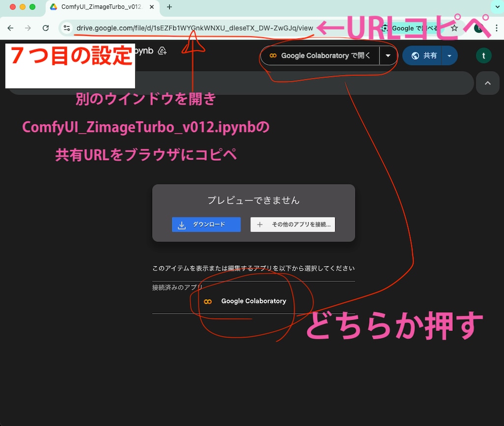Open the Google Colaboratory infinity icon
Viewport: 504px width, 426px height.
point(273,56)
